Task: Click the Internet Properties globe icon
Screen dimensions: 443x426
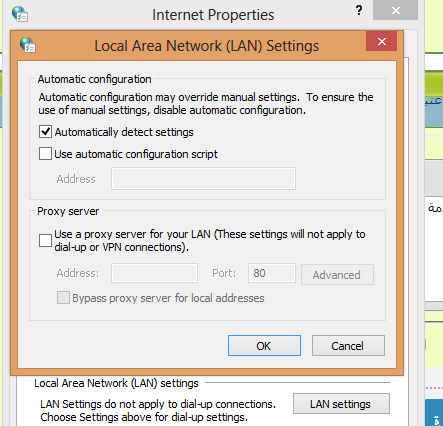Action: 20,14
